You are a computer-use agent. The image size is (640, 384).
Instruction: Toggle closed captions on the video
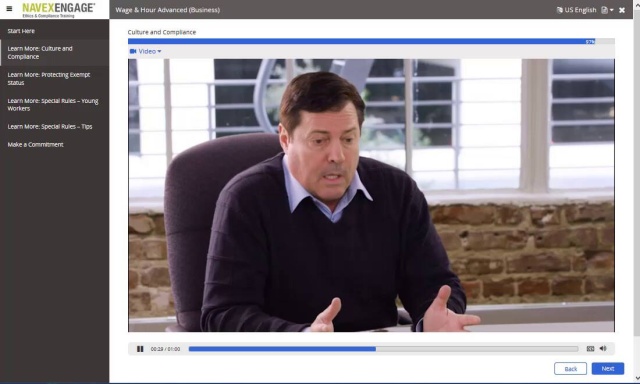(590, 348)
